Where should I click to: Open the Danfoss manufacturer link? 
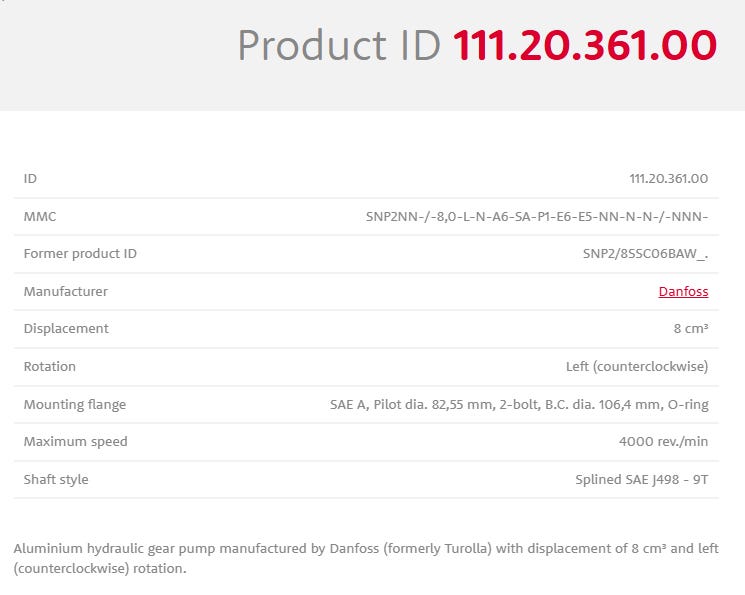click(x=683, y=292)
